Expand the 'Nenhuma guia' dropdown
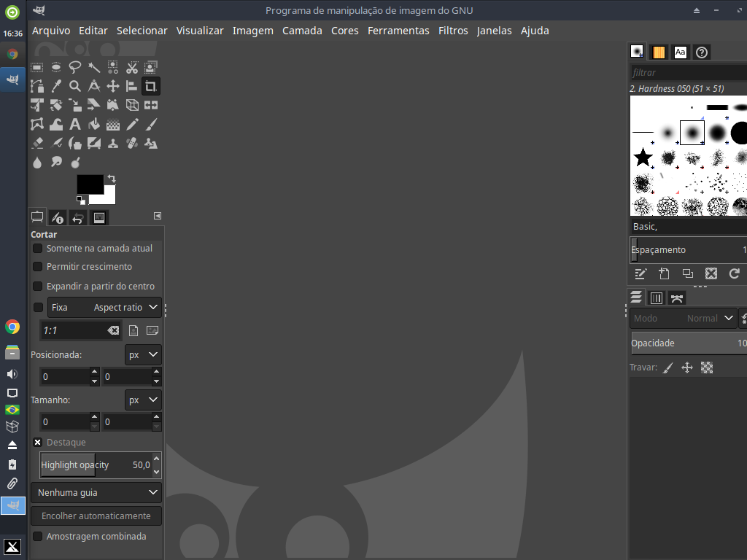The height and width of the screenshot is (560, 747). [x=96, y=492]
